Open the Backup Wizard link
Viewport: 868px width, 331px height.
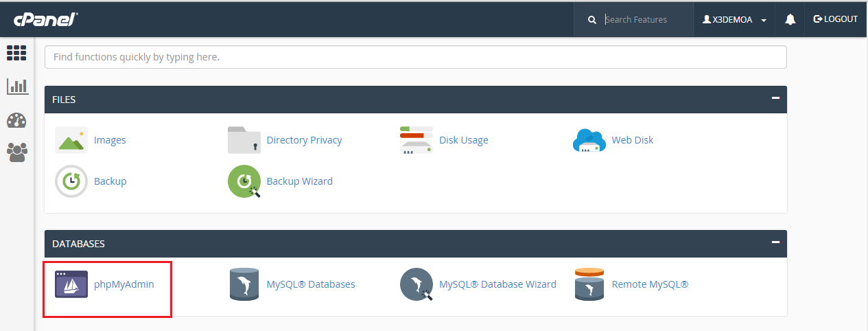299,181
